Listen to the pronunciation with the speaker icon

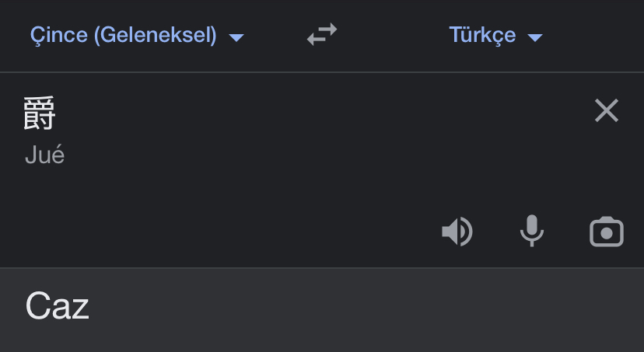click(457, 232)
